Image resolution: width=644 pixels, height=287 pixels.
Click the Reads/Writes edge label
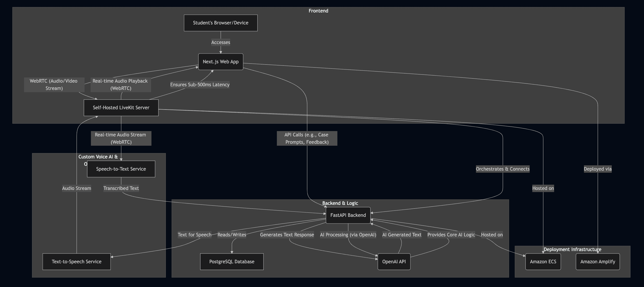coord(232,235)
